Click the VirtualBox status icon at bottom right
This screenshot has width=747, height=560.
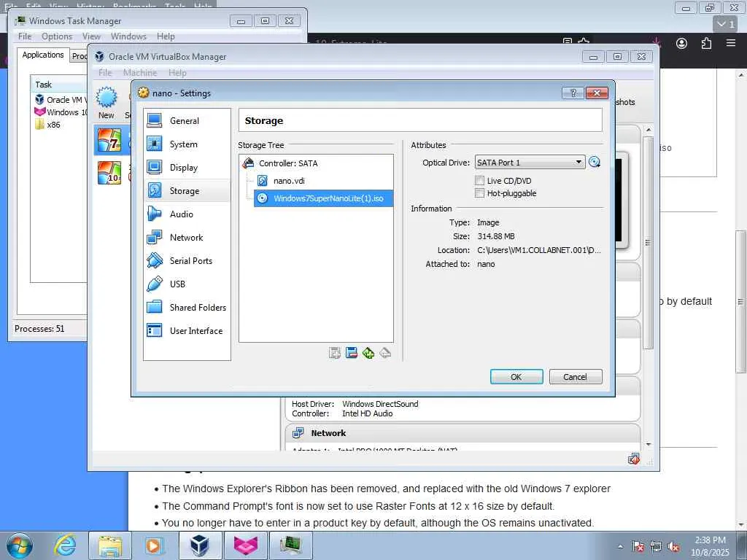pyautogui.click(x=634, y=459)
